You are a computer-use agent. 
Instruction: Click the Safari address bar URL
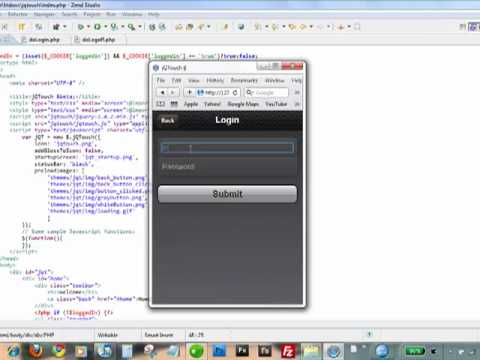(217, 92)
